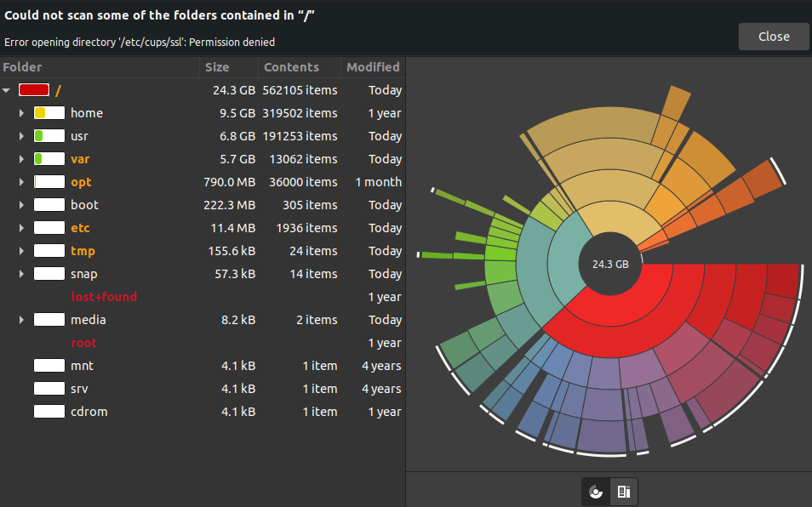The image size is (812, 507).
Task: Click the yellow usage bar next to home
Action: point(49,113)
